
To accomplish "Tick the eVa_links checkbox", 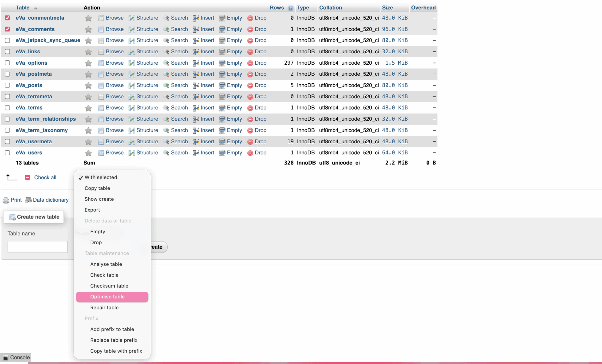I will click(8, 52).
